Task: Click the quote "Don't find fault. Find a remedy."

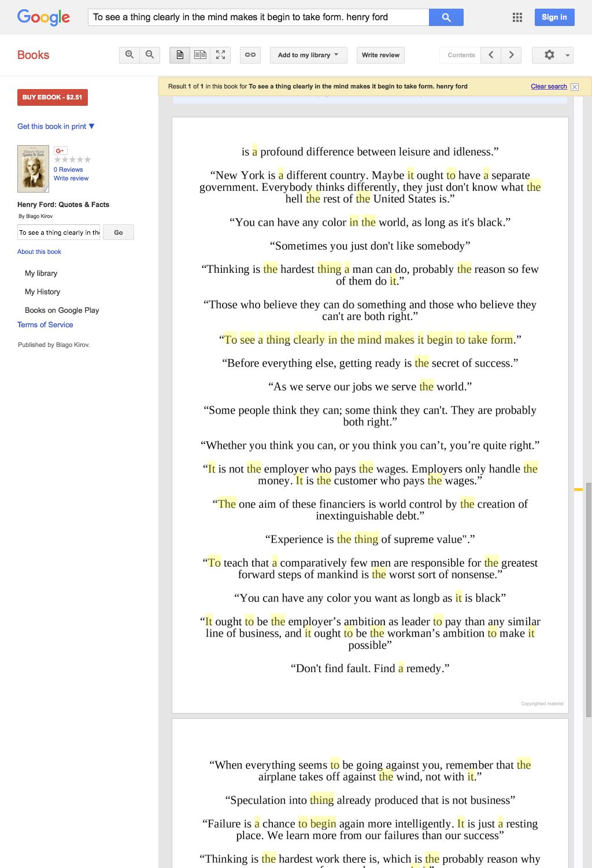Action: (370, 668)
